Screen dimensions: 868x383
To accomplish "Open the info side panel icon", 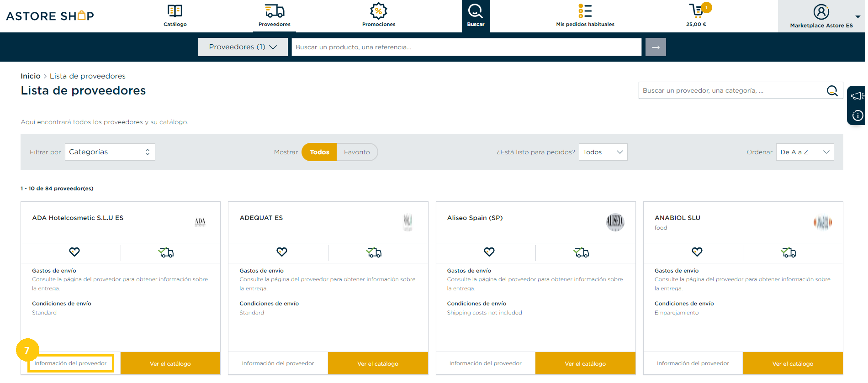I will (x=857, y=115).
